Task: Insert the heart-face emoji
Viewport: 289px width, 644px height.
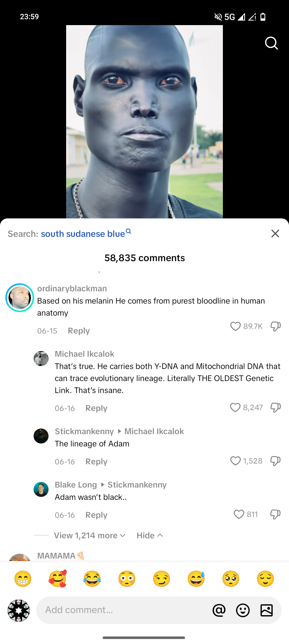Action: (x=58, y=579)
